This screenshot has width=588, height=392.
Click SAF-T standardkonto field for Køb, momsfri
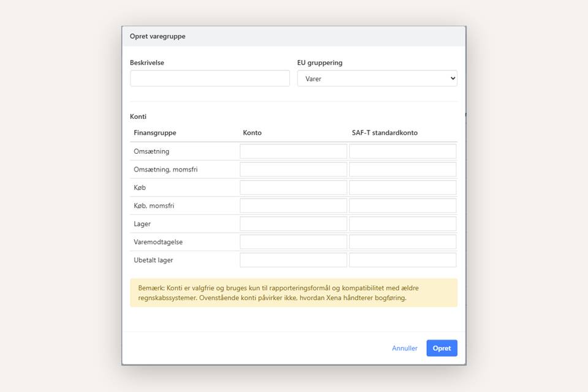tap(402, 206)
